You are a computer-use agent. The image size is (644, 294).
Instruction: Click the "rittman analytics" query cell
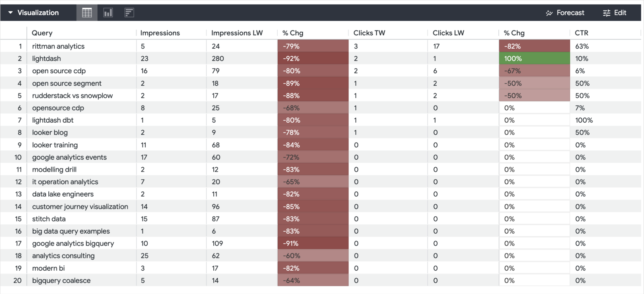(x=58, y=46)
